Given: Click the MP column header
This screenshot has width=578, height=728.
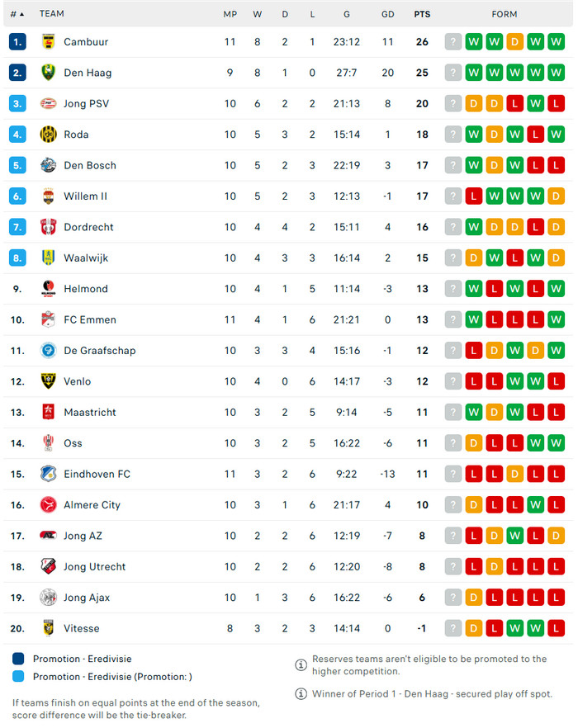Looking at the screenshot, I should tap(230, 14).
